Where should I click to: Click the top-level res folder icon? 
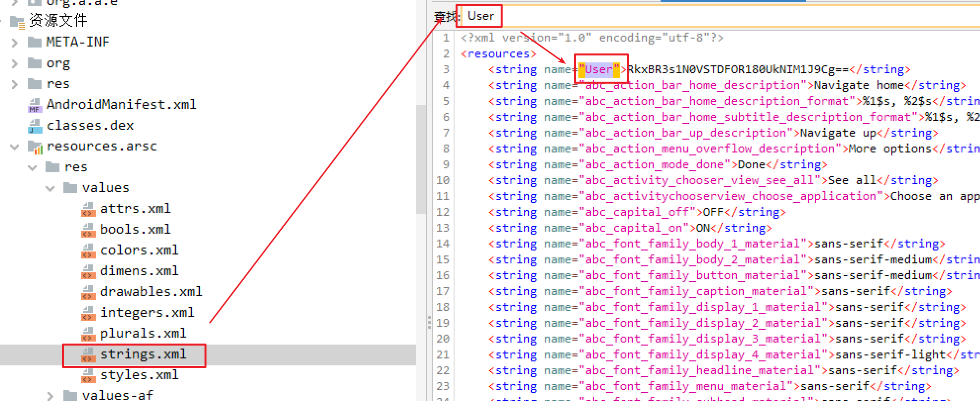(x=35, y=84)
